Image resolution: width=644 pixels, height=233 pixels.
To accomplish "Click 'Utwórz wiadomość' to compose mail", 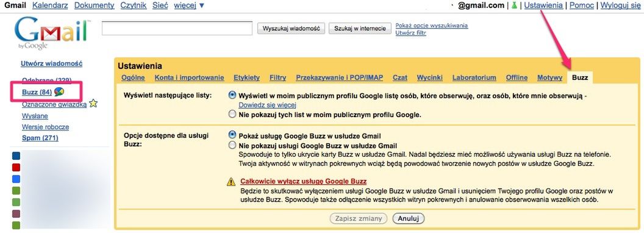I will (x=51, y=63).
